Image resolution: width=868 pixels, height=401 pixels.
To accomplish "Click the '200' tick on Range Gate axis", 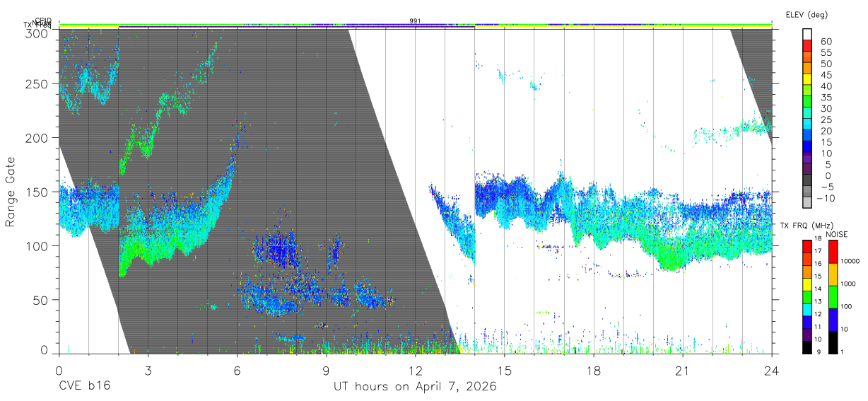I will (36, 138).
